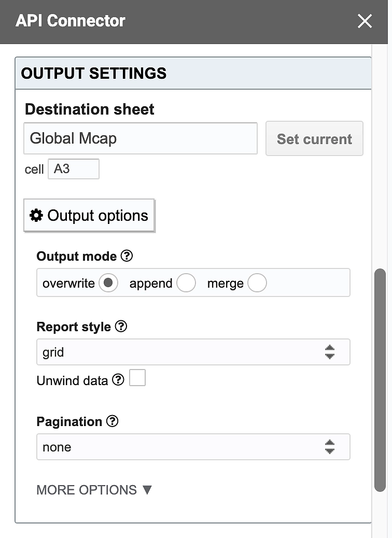Click the Report style question mark icon
The width and height of the screenshot is (392, 538).
pyautogui.click(x=121, y=327)
